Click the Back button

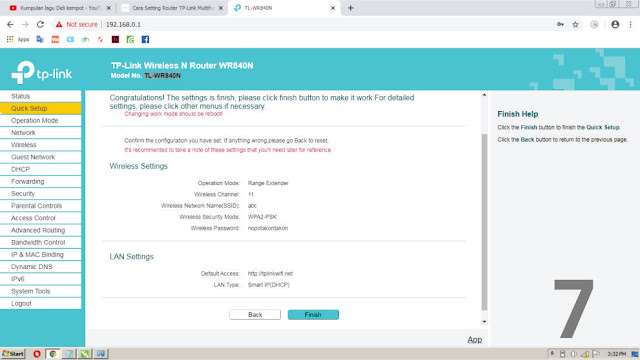tap(255, 315)
